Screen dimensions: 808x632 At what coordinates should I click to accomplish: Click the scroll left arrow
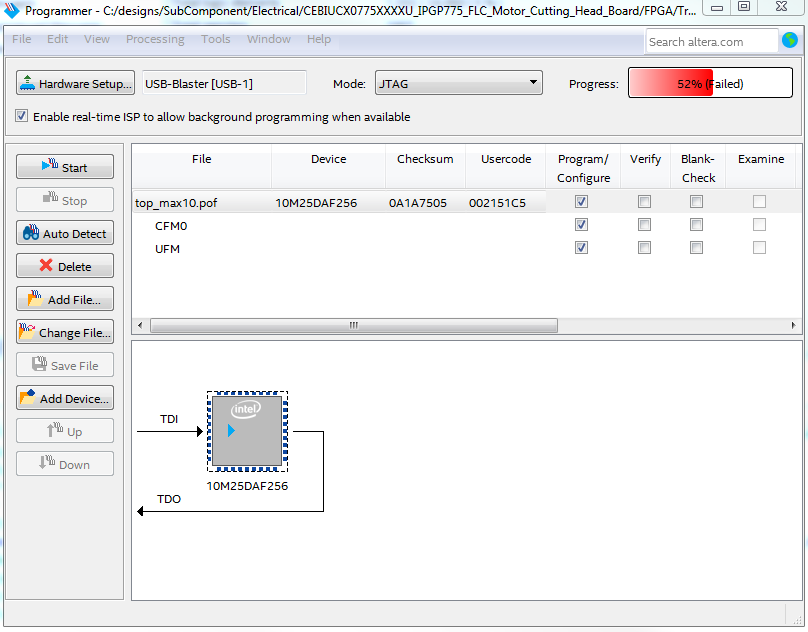coord(140,325)
